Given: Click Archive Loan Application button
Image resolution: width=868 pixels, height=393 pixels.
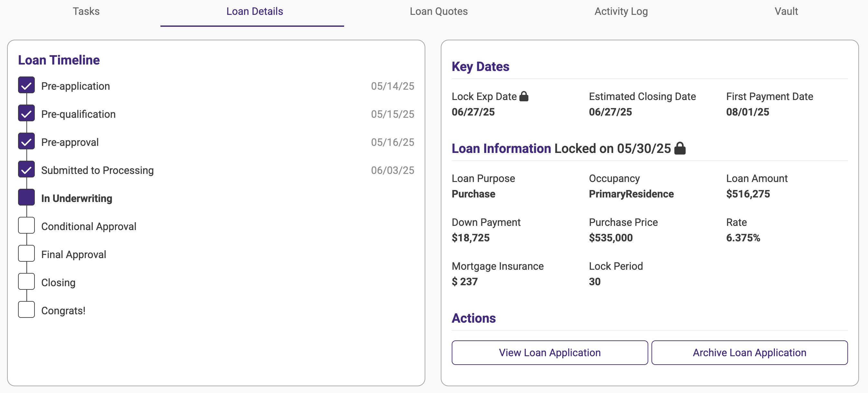Looking at the screenshot, I should click(x=749, y=353).
